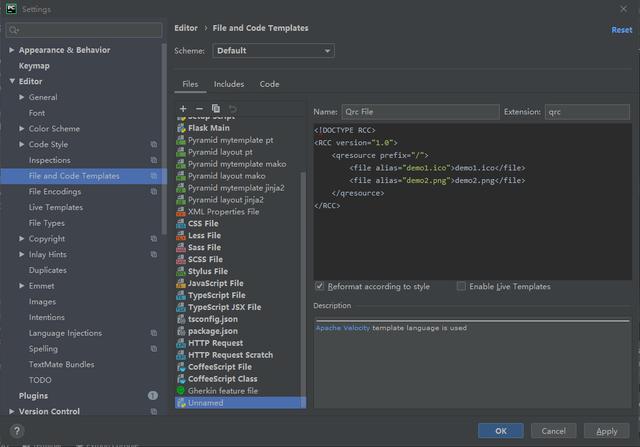
Task: Open help via the question mark icon
Action: 17,431
